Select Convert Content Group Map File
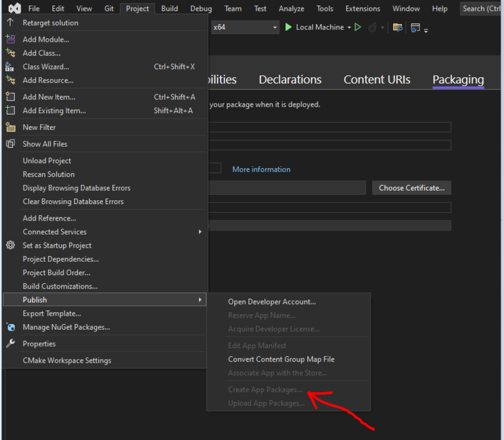Viewport: 504px width, 440px height. coord(281,359)
